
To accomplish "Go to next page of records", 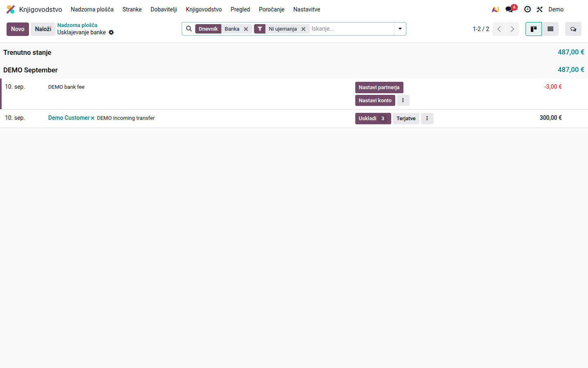I will [x=512, y=29].
